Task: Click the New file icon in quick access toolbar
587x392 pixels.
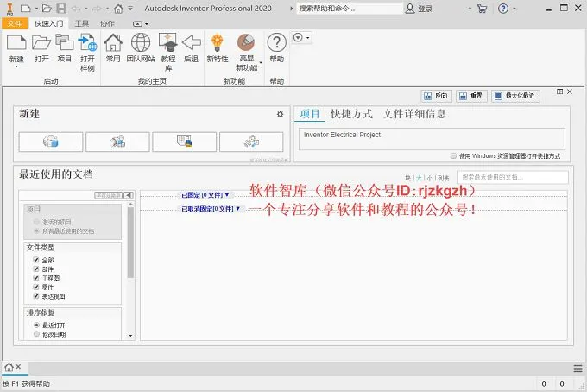Action: coord(25,9)
